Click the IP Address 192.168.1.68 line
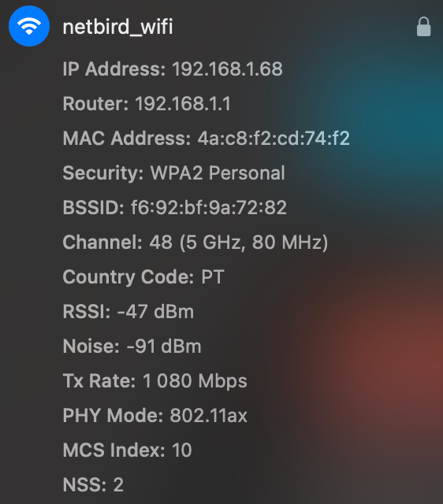This screenshot has height=504, width=443. tap(173, 69)
